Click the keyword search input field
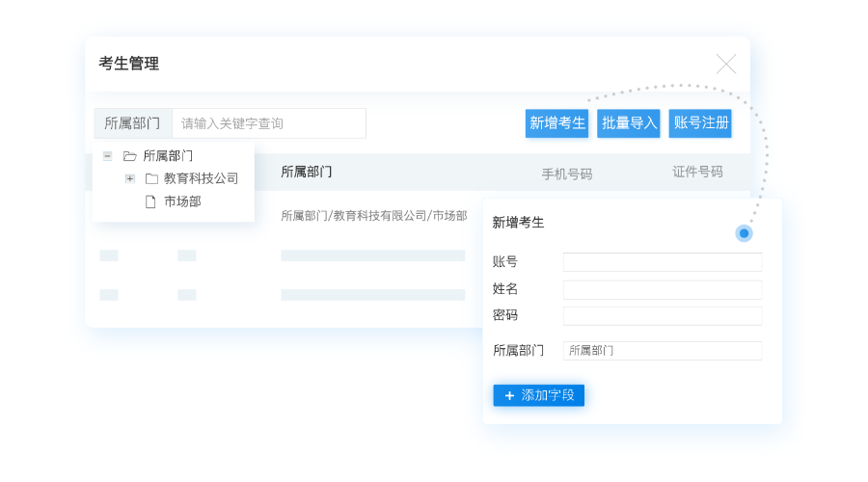868x482 pixels. [x=268, y=123]
